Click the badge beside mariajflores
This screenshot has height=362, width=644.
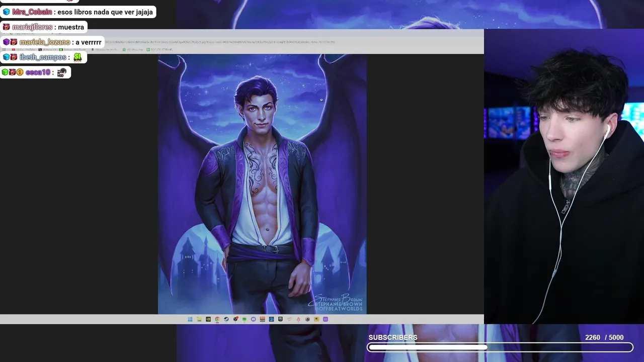pyautogui.click(x=7, y=27)
